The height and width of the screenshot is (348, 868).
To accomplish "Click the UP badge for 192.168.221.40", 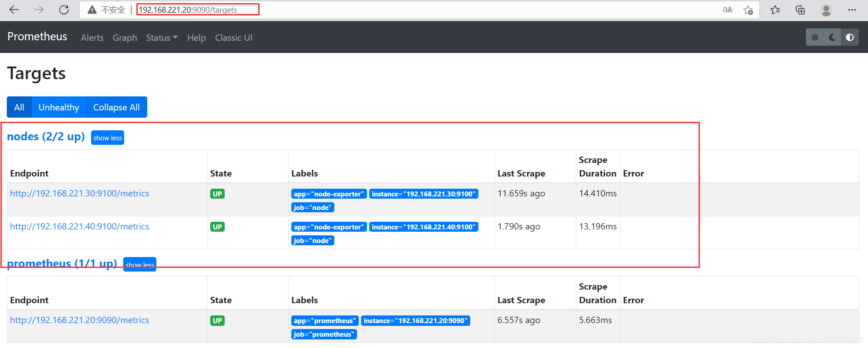I will (217, 227).
